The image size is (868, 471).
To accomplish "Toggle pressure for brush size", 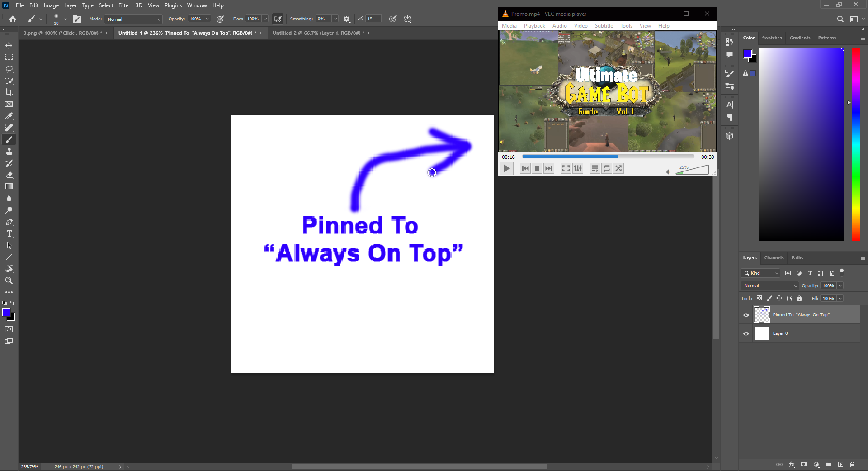I will [x=393, y=19].
